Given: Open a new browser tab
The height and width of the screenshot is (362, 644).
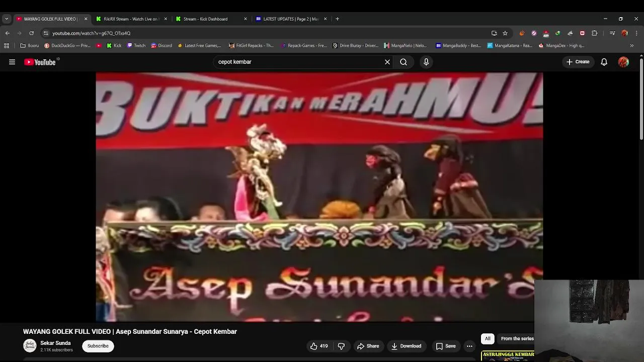Looking at the screenshot, I should (x=337, y=19).
